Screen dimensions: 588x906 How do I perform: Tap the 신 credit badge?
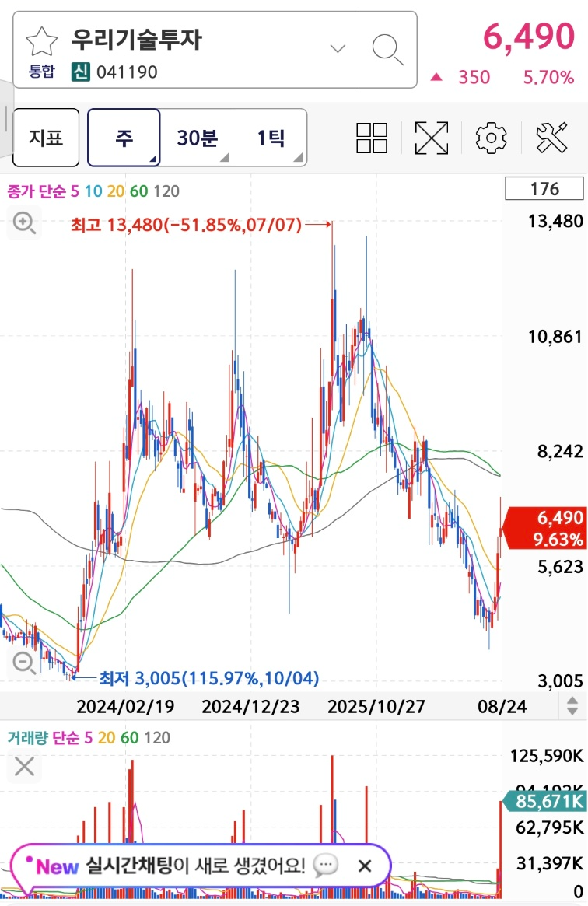[x=80, y=72]
